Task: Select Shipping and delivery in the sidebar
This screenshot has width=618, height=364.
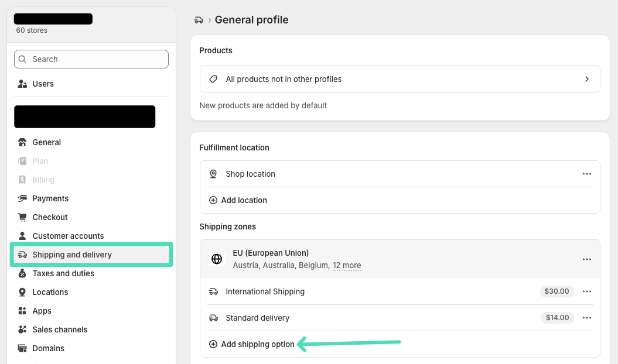Action: pos(91,255)
